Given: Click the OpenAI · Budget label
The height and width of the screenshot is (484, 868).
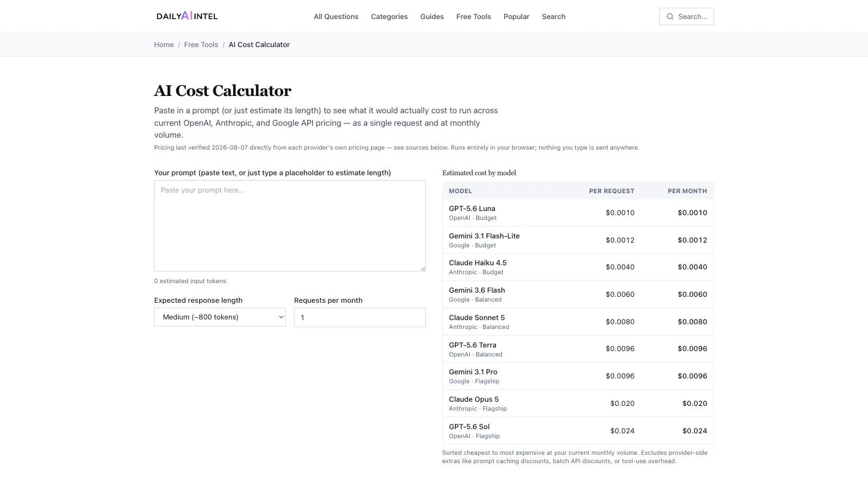Looking at the screenshot, I should 473,218.
